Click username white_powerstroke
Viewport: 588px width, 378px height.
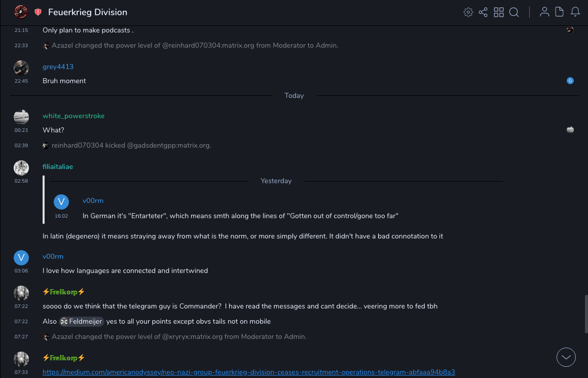click(x=73, y=116)
